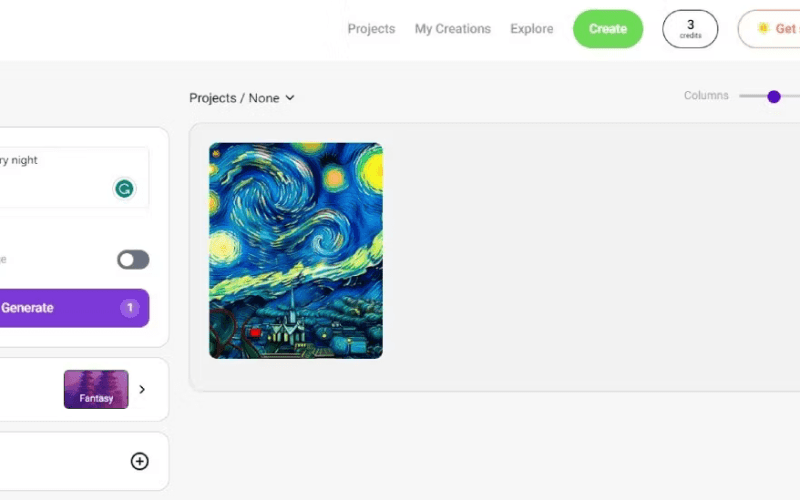Toggle the gray switch above Generate
Viewport: 800px width, 500px height.
133,260
